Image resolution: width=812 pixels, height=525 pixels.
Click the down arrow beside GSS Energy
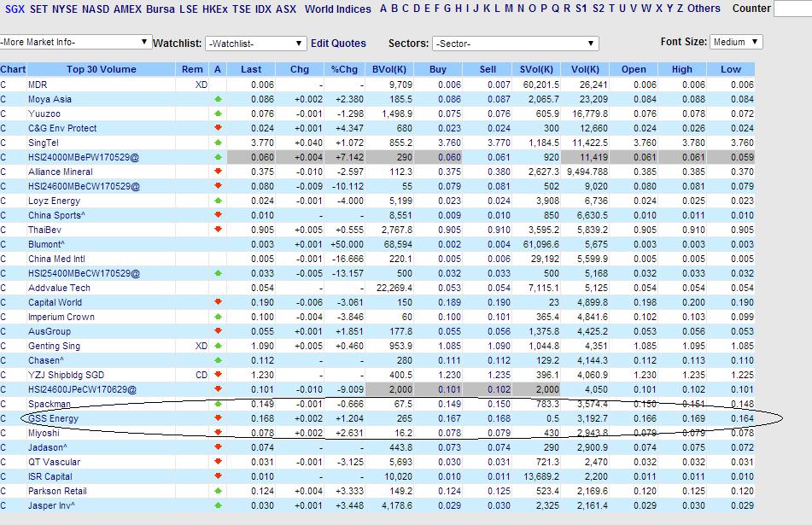(218, 417)
